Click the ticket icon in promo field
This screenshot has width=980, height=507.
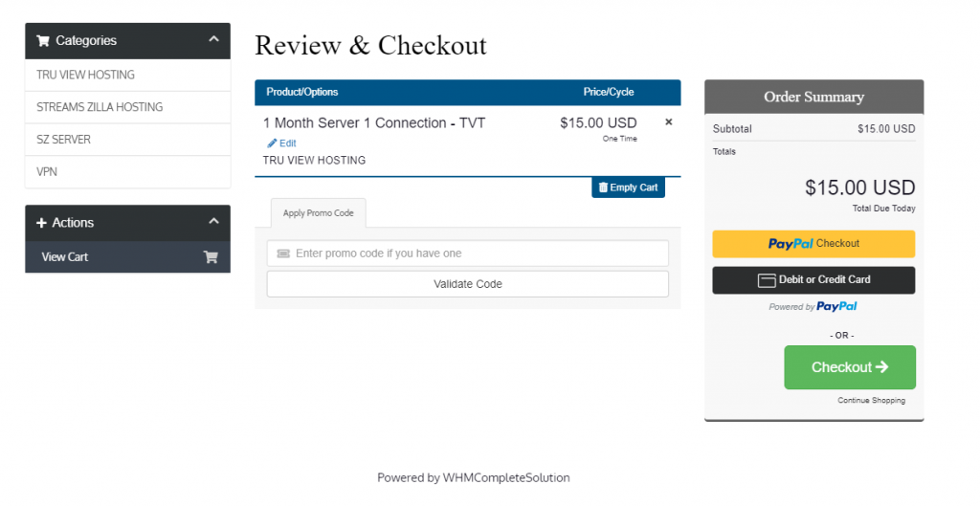(x=283, y=253)
